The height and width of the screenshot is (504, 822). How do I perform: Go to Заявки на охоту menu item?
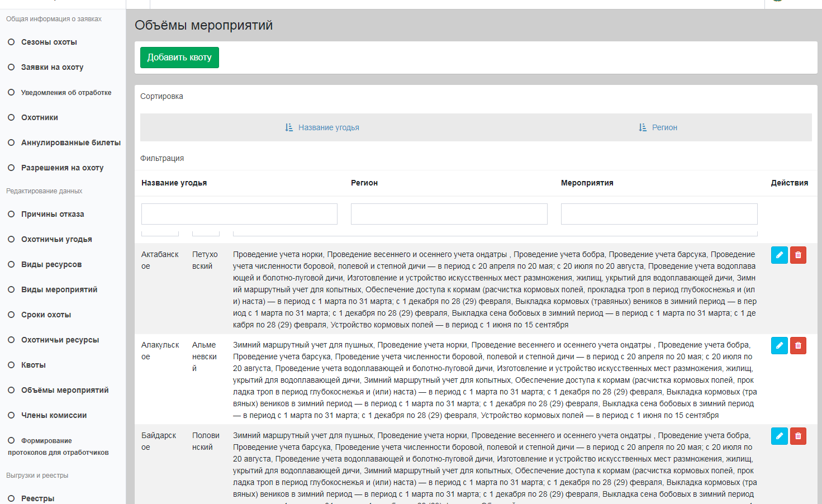pos(52,67)
